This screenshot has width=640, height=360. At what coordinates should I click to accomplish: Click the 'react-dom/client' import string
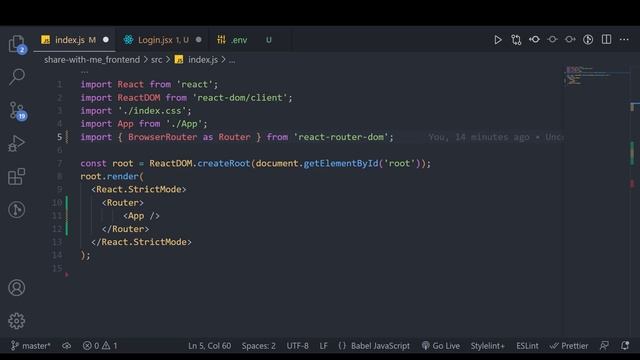pos(240,98)
